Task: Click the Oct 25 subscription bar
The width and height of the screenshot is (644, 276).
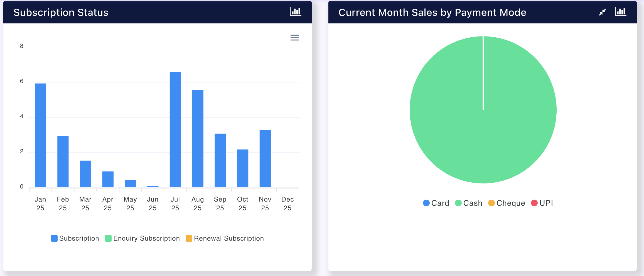Action: [242, 168]
